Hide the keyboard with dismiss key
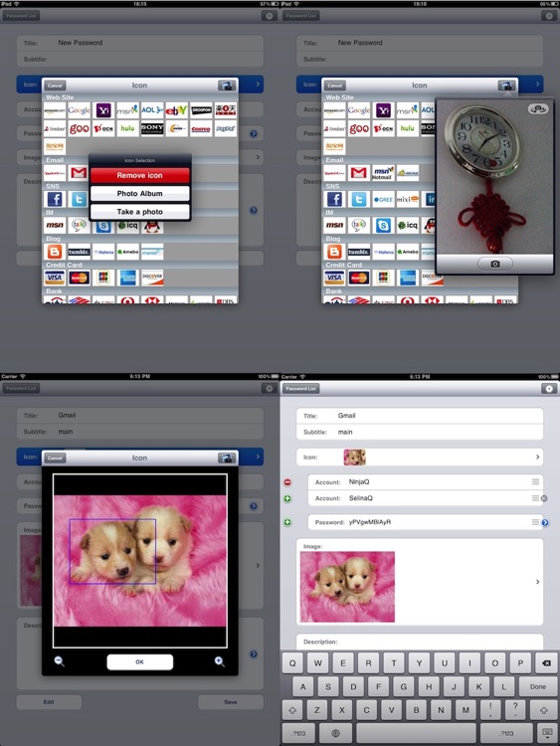This screenshot has width=560, height=746. click(547, 733)
